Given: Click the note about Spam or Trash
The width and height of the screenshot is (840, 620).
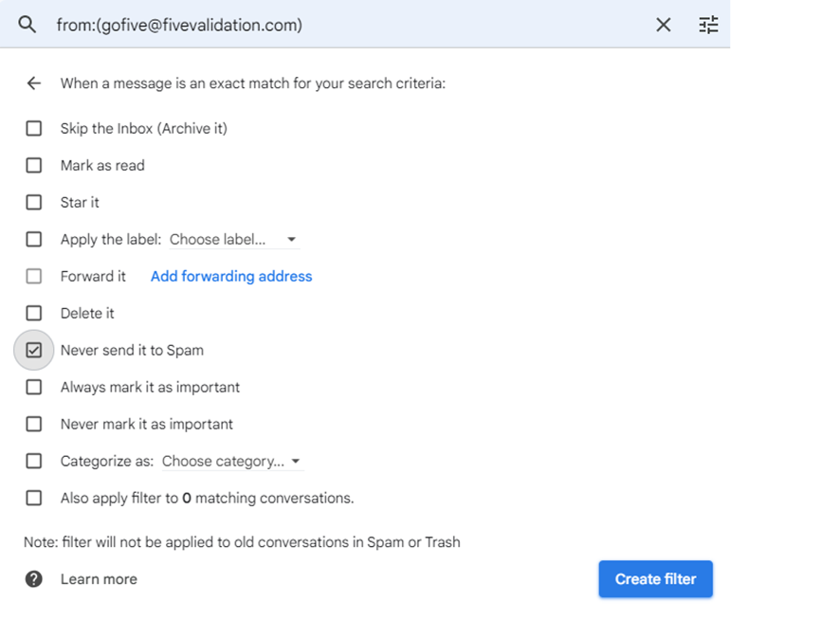Looking at the screenshot, I should pos(242,541).
